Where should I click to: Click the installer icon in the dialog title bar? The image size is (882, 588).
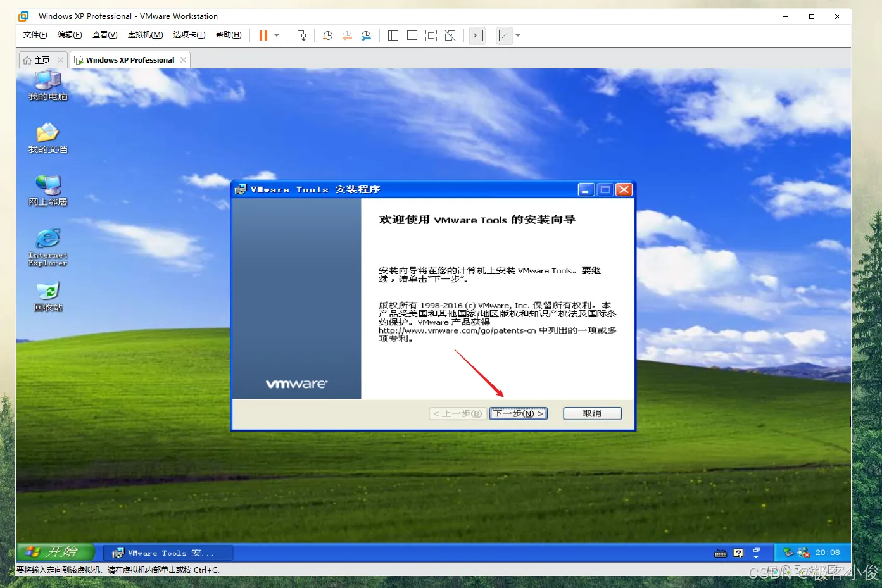pyautogui.click(x=241, y=190)
